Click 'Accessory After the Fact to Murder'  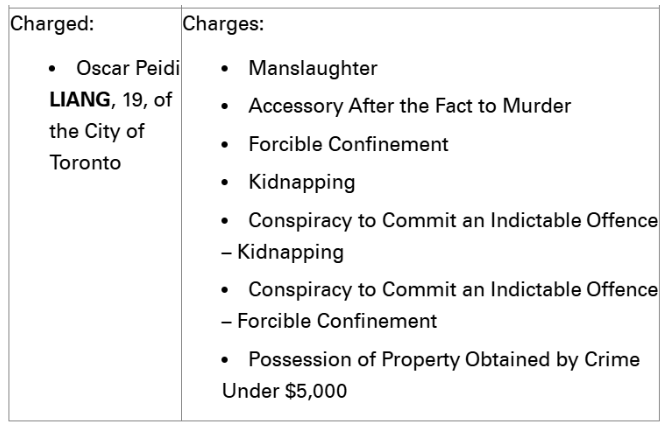click(x=410, y=106)
